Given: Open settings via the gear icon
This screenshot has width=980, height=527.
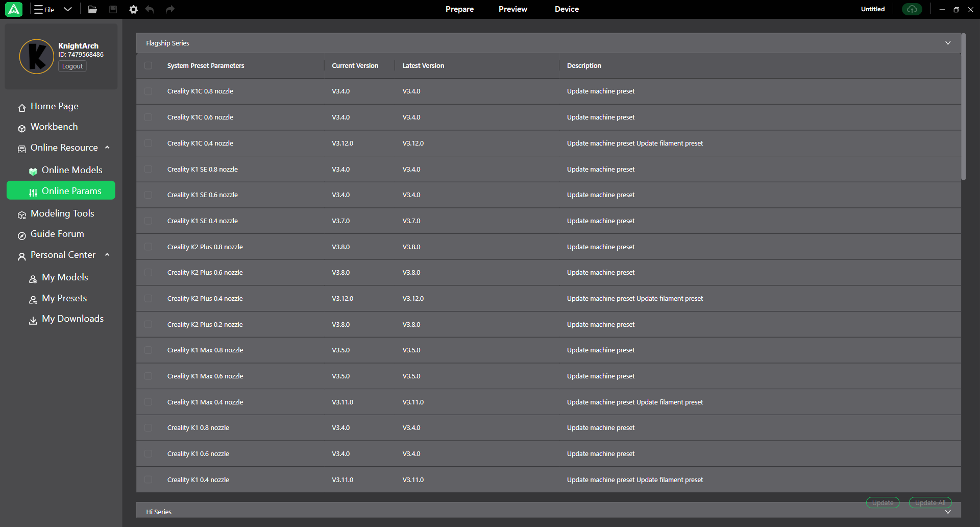Looking at the screenshot, I should tap(133, 9).
